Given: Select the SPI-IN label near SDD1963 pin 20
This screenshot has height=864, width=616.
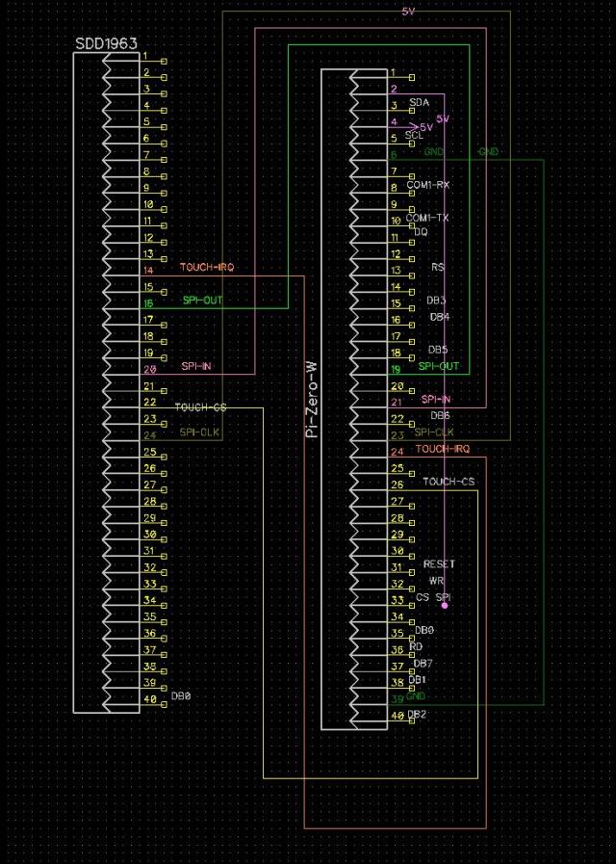Looking at the screenshot, I should coord(198,367).
